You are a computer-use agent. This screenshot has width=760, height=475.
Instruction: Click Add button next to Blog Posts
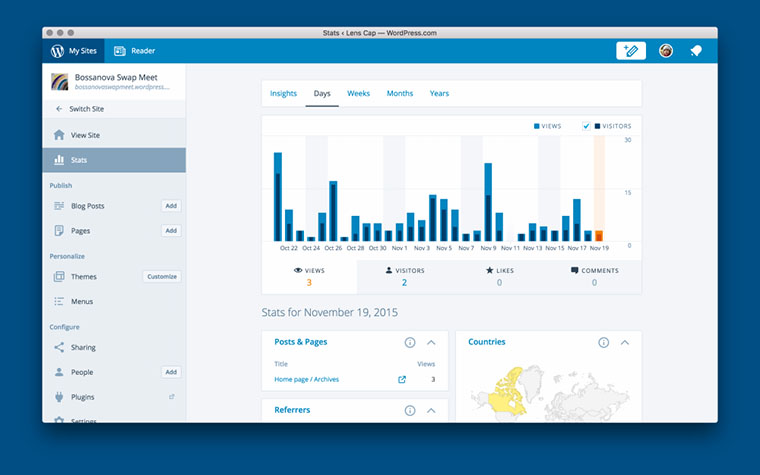pos(171,206)
